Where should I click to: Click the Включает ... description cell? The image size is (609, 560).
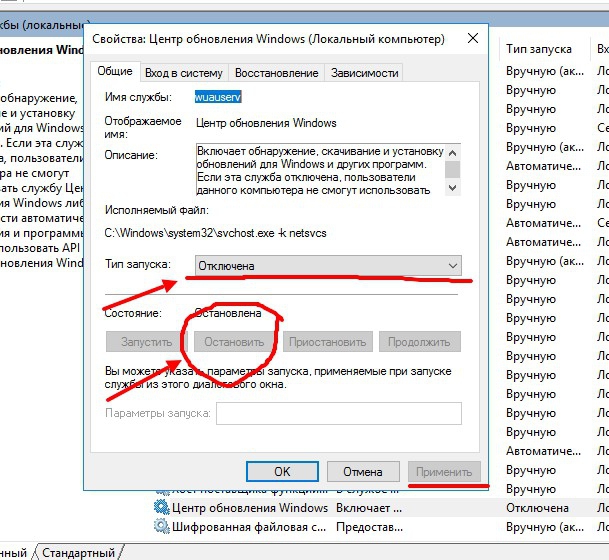(369, 508)
